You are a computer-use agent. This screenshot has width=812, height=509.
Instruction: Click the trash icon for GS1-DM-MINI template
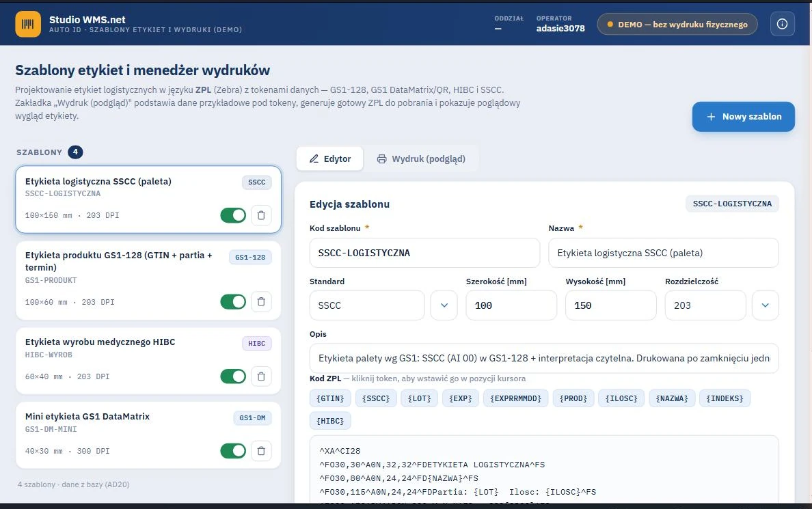[x=261, y=451]
